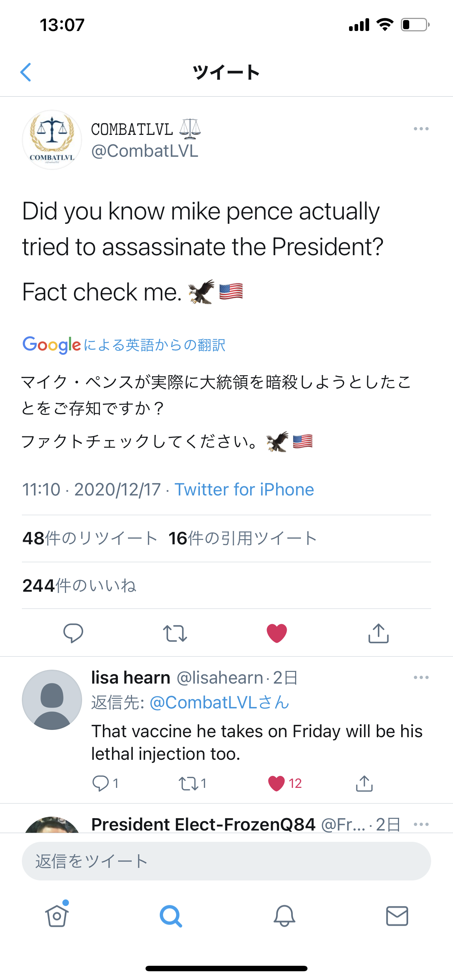Open the Home timeline icon
The height and width of the screenshot is (980, 453).
56,916
